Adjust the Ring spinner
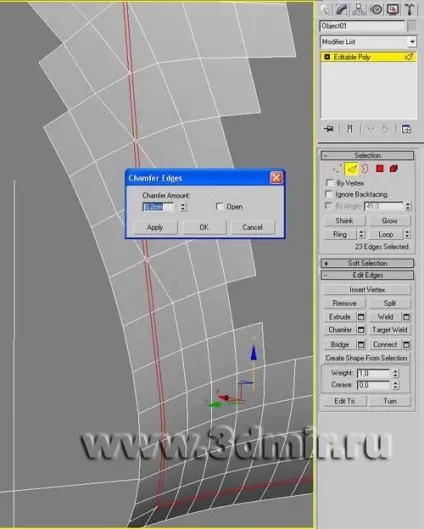Screen dimensions: 424x529 coord(361,234)
